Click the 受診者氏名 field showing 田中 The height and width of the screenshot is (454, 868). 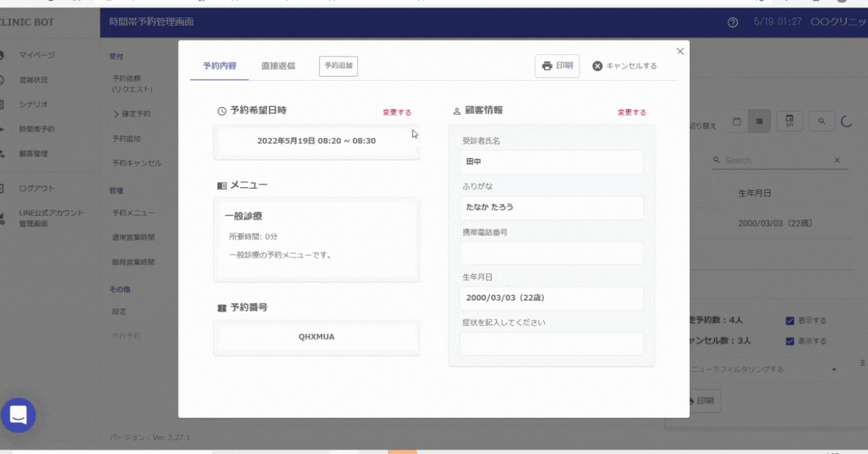(552, 162)
